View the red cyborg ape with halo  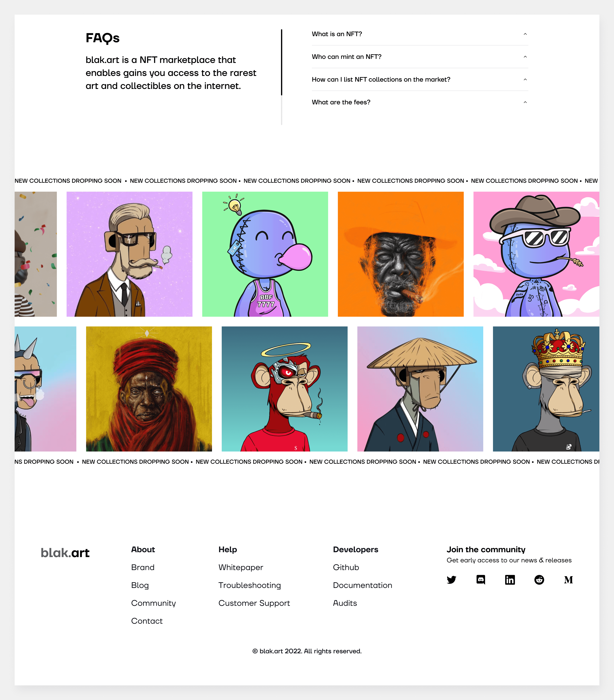point(285,389)
